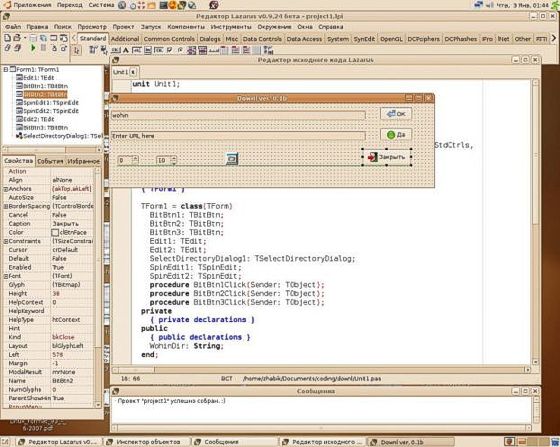
Task: Expand the BorderSpacing property
Action: (x=6, y=206)
